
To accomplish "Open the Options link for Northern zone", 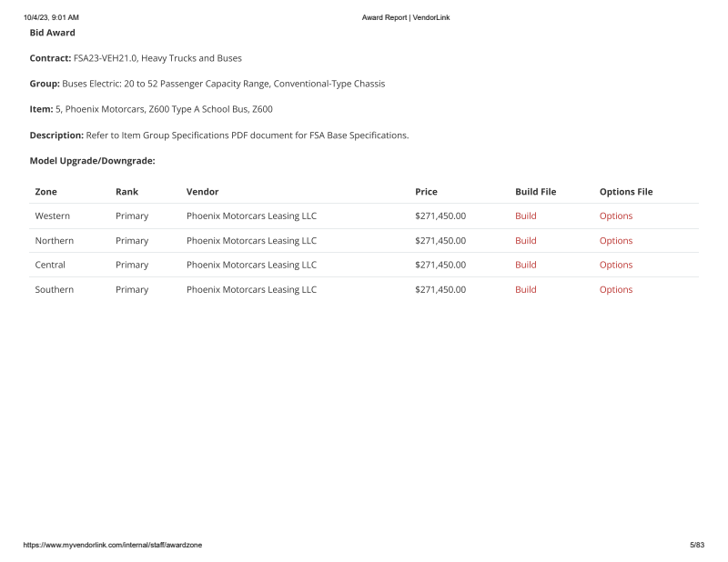I will click(615, 241).
